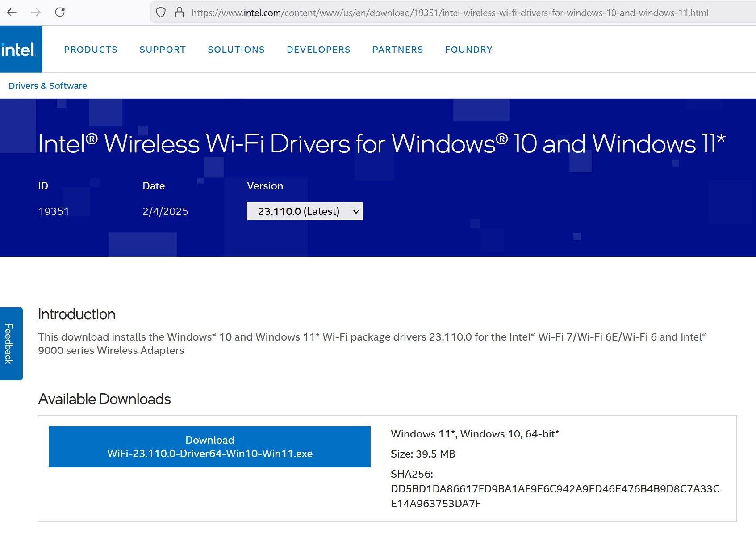Open the Developers menu
This screenshot has height=534, width=756.
[319, 50]
